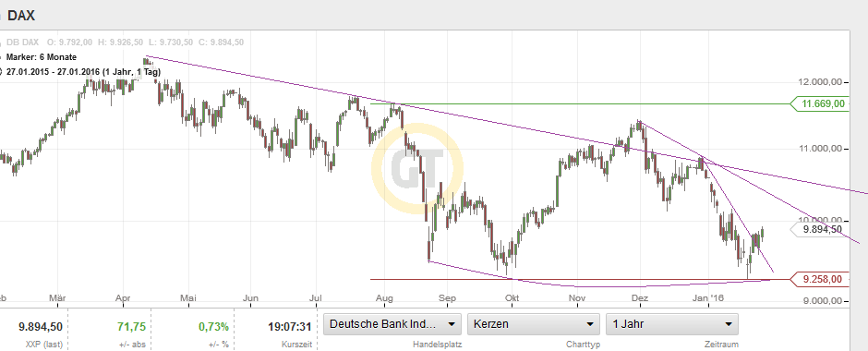Viewport: 868px width, 351px height.
Task: Click the GT watermark logo
Action: point(416,169)
